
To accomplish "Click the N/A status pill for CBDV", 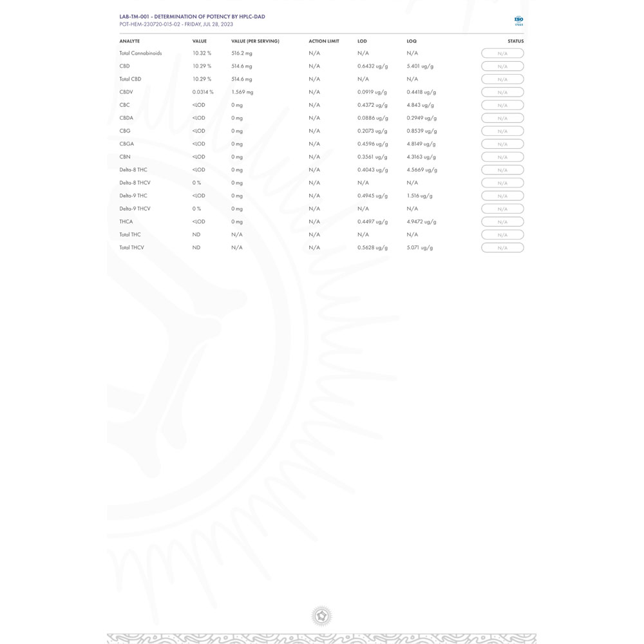I will [x=502, y=92].
